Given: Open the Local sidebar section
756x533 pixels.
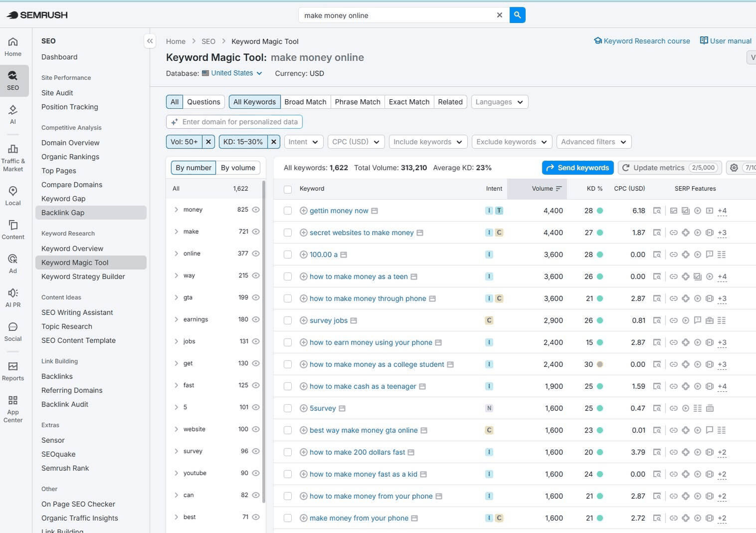Looking at the screenshot, I should coord(13,196).
